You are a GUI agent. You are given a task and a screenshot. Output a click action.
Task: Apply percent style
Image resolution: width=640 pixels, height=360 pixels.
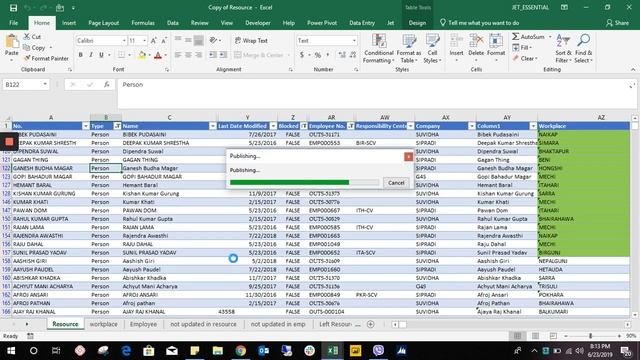pos(318,55)
